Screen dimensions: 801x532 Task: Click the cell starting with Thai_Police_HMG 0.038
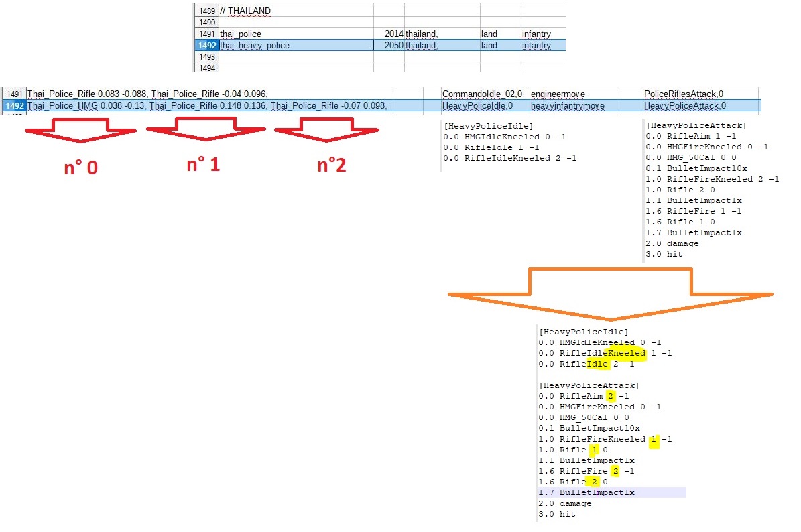208,105
